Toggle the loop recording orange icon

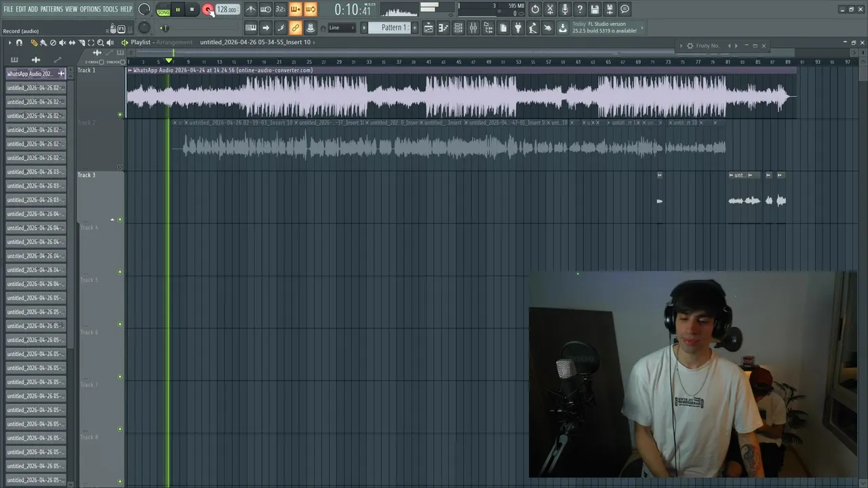310,9
